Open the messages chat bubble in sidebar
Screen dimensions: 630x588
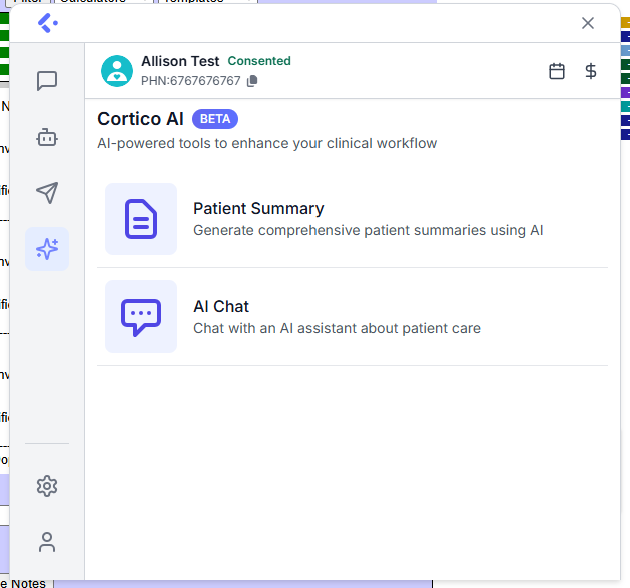click(47, 81)
